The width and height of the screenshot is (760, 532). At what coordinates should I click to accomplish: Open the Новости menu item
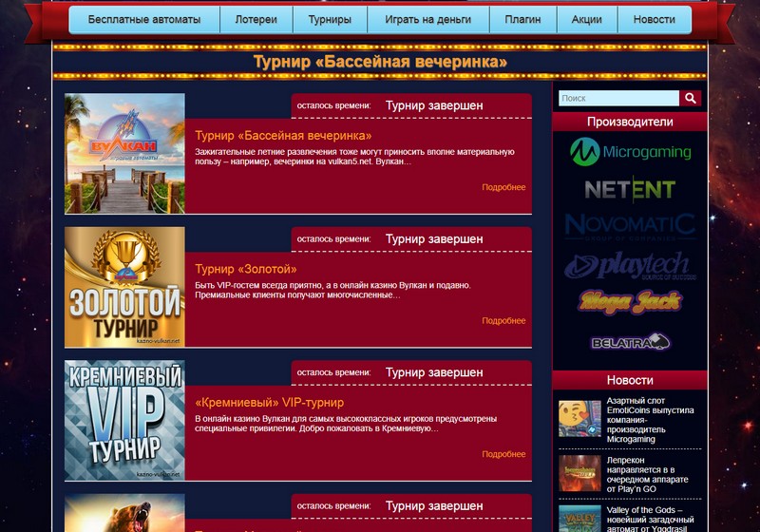655,20
